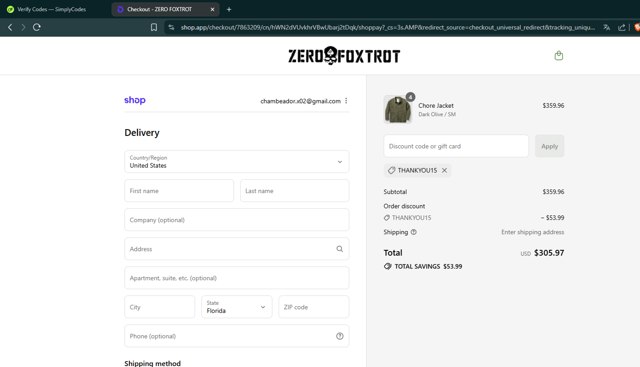Focus Discount code or gift card field
This screenshot has width=640, height=367.
tap(456, 146)
